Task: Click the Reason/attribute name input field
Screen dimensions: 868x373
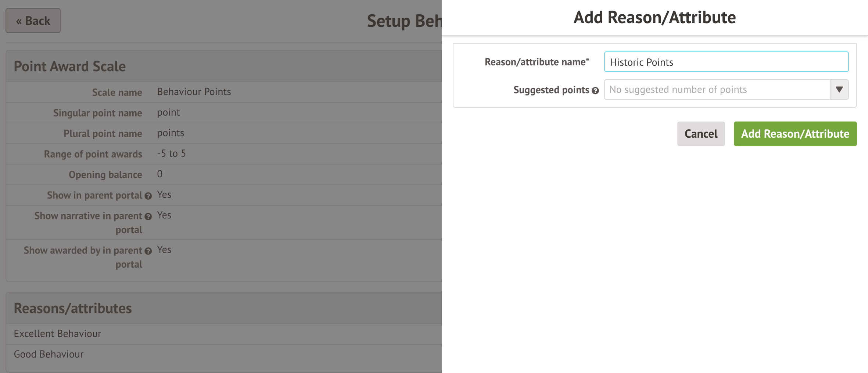Action: tap(726, 62)
